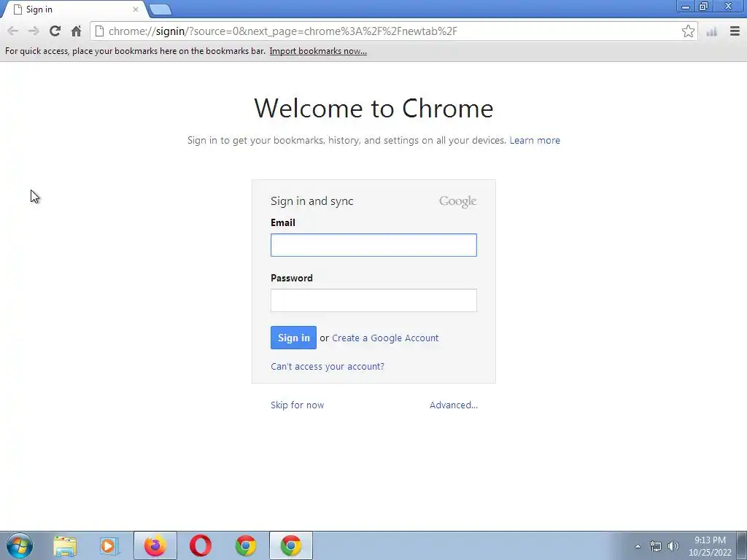Reload the page with the refresh icon
Screen dimensions: 747x560
point(55,31)
